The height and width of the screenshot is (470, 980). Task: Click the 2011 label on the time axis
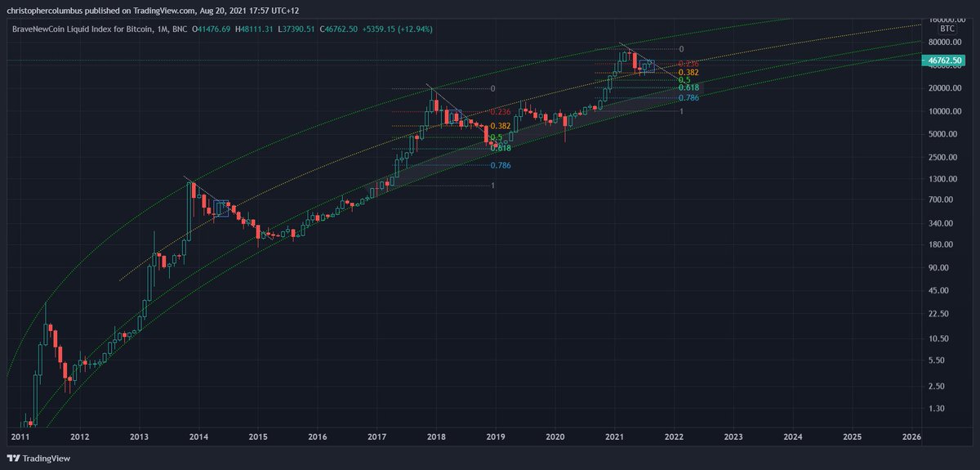(20, 437)
